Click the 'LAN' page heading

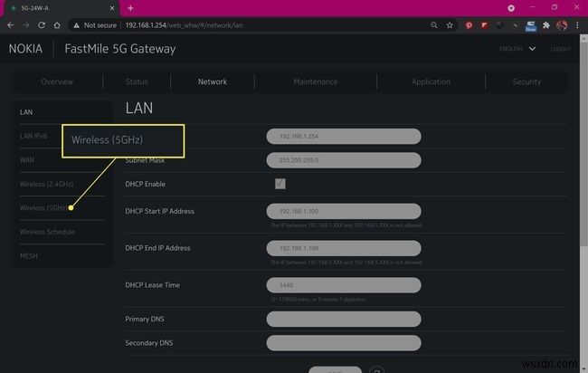139,108
